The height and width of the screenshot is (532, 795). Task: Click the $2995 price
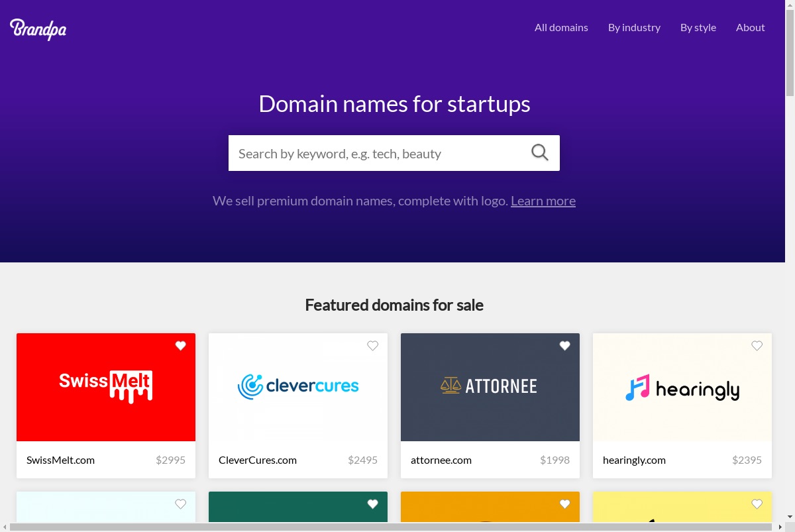[170, 460]
